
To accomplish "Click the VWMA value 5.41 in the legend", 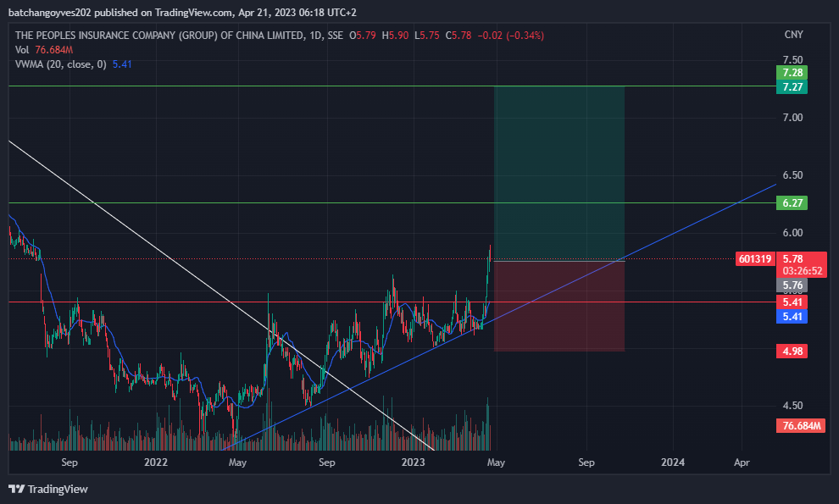I will click(122, 64).
